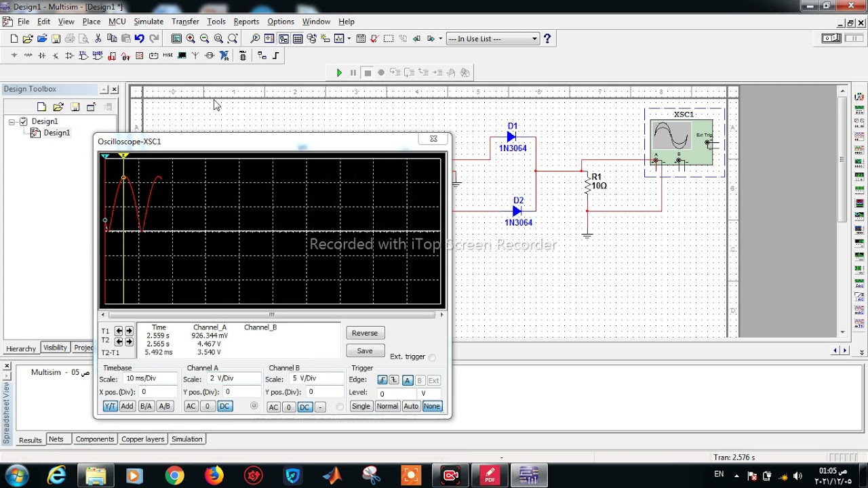
Task: Switch to Nets tab in spreadsheet
Action: pyautogui.click(x=56, y=439)
